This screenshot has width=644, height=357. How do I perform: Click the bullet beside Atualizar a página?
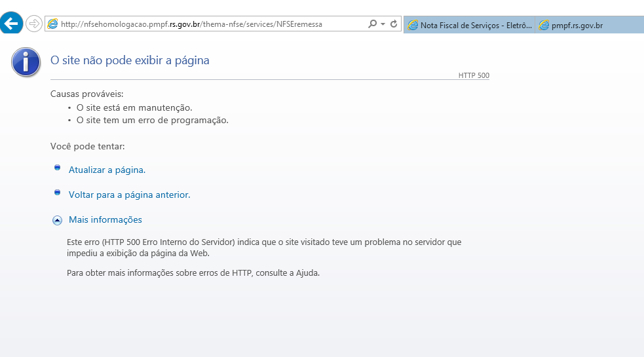click(x=57, y=168)
